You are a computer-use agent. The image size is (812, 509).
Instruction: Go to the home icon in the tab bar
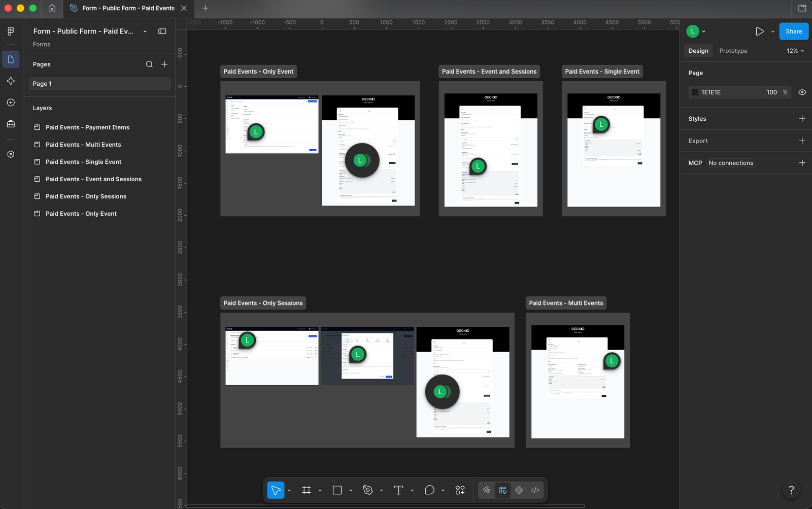(x=52, y=8)
